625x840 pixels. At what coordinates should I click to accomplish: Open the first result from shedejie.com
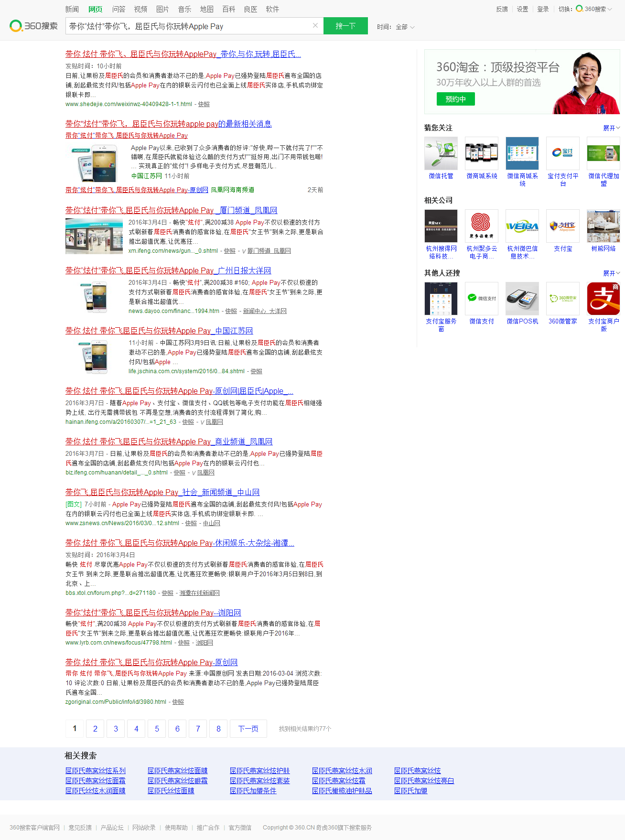[x=183, y=54]
